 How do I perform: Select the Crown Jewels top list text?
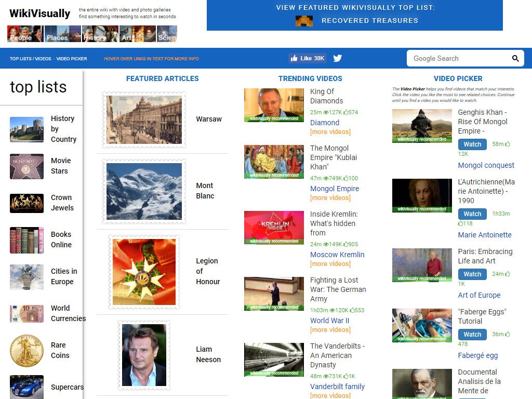click(x=62, y=203)
